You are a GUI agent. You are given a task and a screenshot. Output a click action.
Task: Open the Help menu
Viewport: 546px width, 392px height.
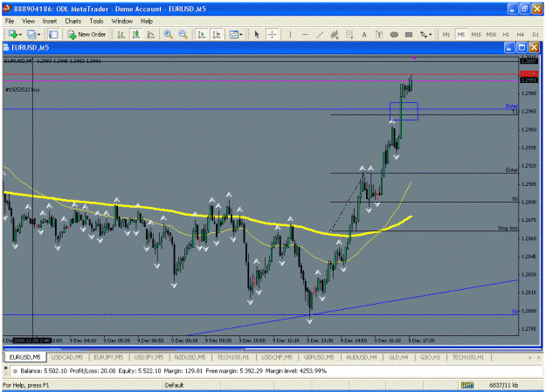coord(147,21)
